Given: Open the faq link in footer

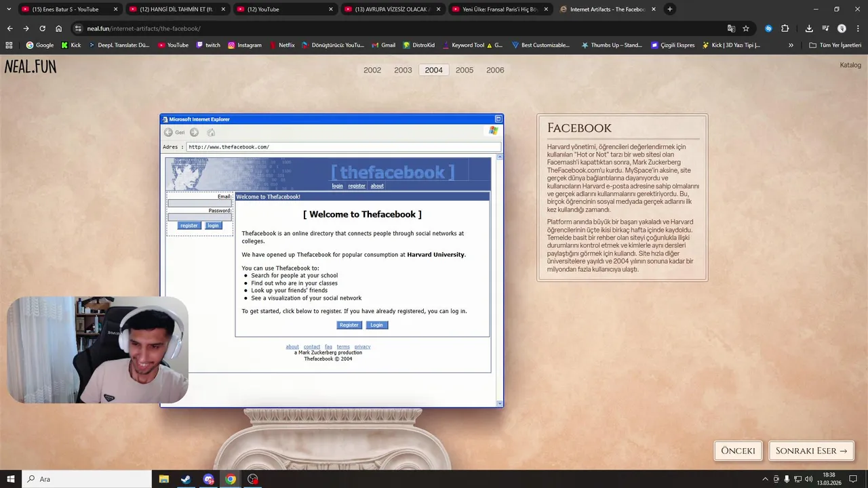Looking at the screenshot, I should pyautogui.click(x=328, y=347).
